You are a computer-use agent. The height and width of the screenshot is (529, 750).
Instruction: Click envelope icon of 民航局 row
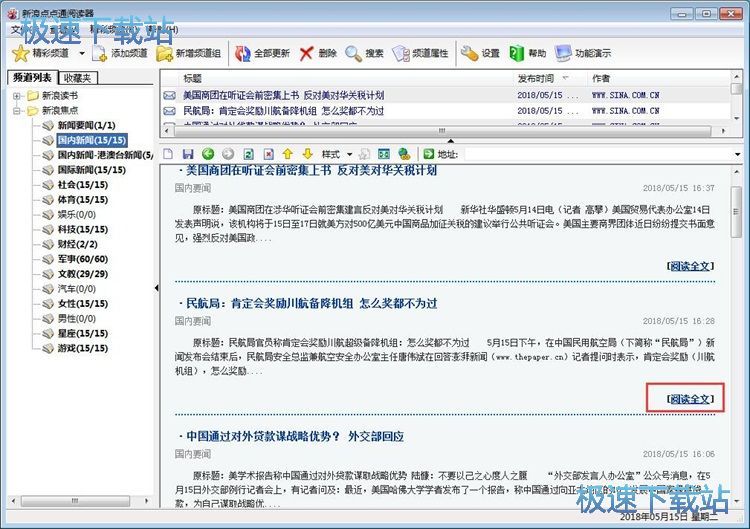coord(169,110)
